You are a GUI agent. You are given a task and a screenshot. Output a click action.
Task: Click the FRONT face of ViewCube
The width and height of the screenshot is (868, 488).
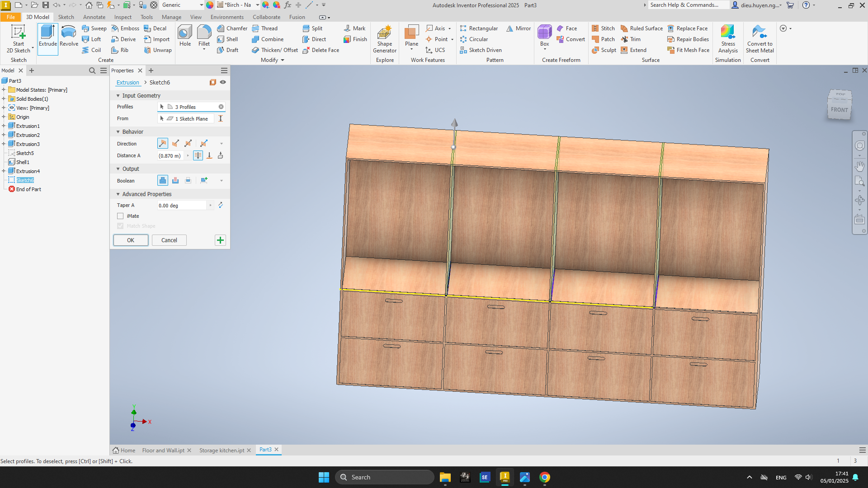click(x=839, y=109)
